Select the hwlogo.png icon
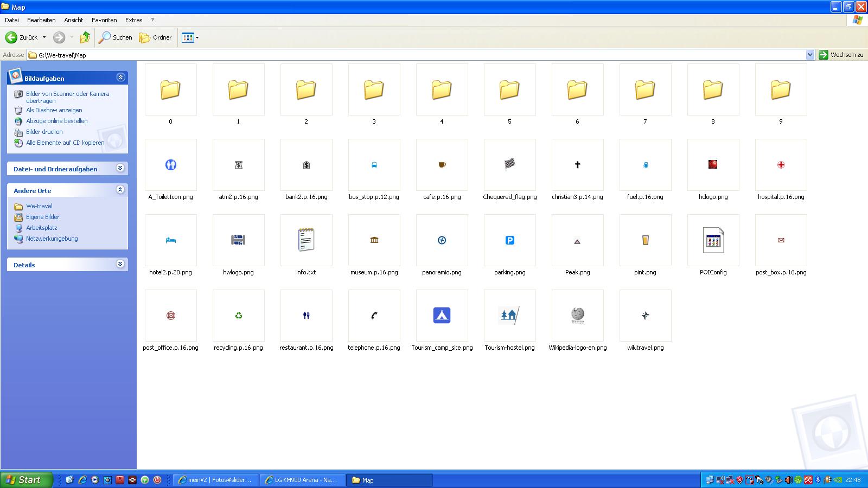 (x=239, y=240)
